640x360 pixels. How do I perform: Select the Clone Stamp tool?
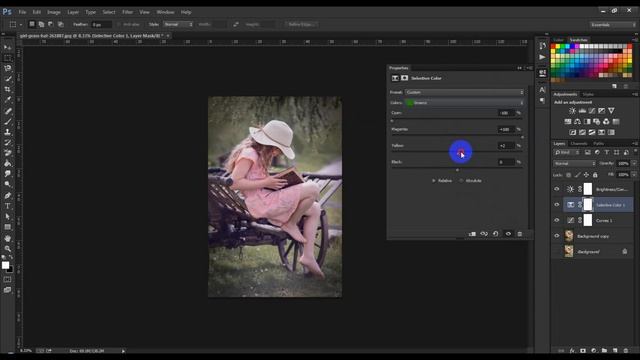pos(7,131)
